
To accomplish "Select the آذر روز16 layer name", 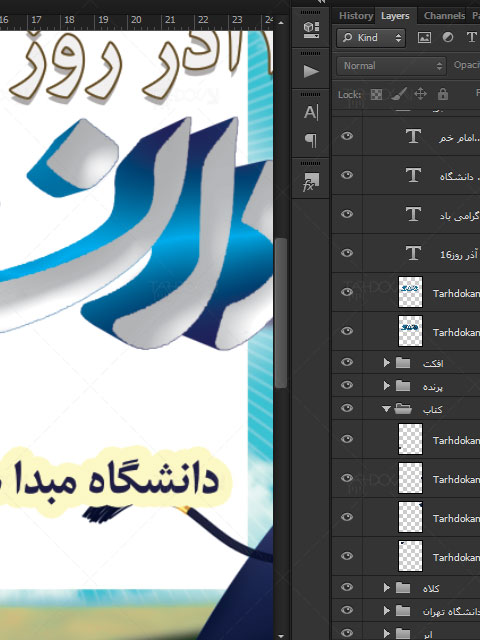I will [x=458, y=255].
